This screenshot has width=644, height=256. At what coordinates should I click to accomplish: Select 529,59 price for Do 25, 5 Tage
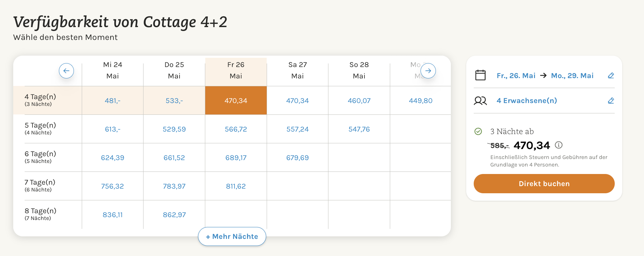coord(174,129)
